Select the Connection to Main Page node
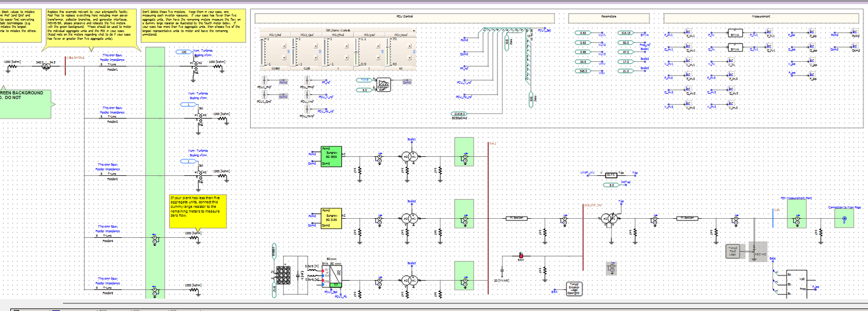 (844, 219)
